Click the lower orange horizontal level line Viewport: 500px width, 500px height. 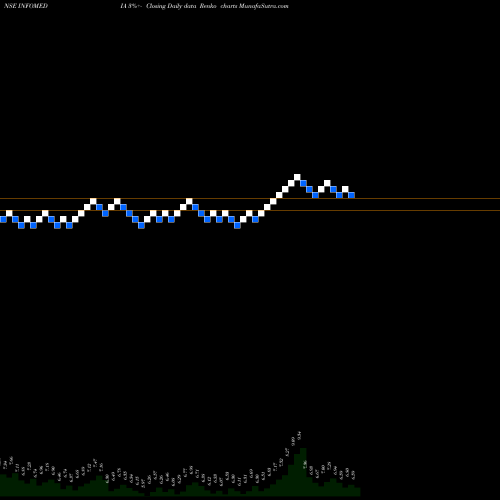(x=250, y=211)
